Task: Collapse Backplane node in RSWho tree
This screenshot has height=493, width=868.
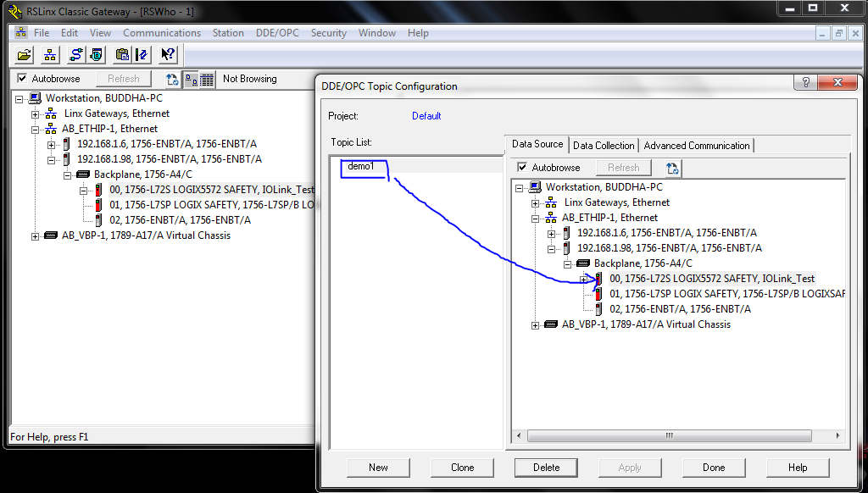Action: 67,175
